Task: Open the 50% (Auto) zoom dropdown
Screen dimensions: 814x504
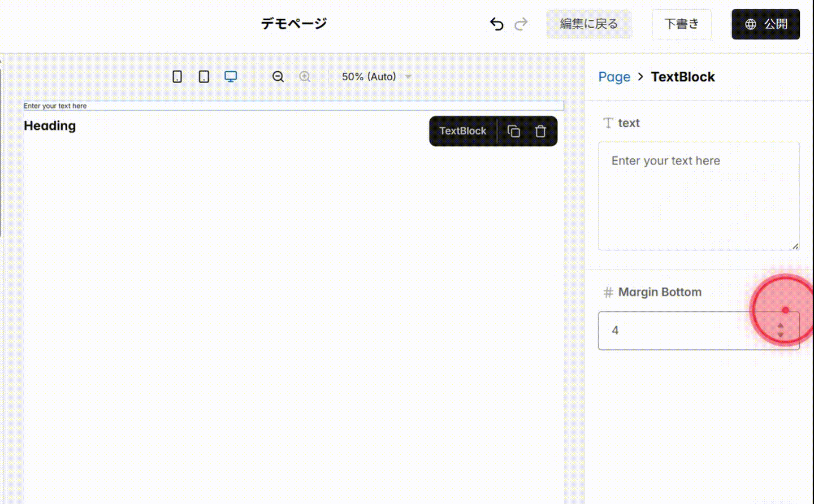Action: pos(376,76)
